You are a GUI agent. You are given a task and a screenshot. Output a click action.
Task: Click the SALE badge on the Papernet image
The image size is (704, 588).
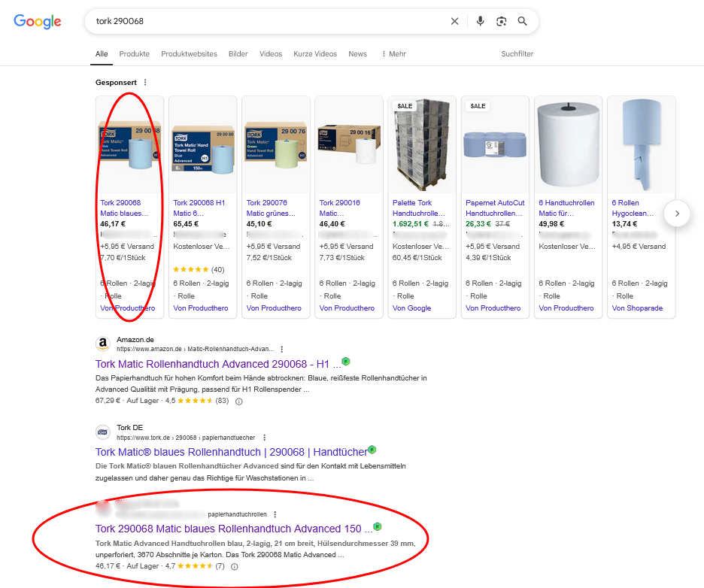478,106
